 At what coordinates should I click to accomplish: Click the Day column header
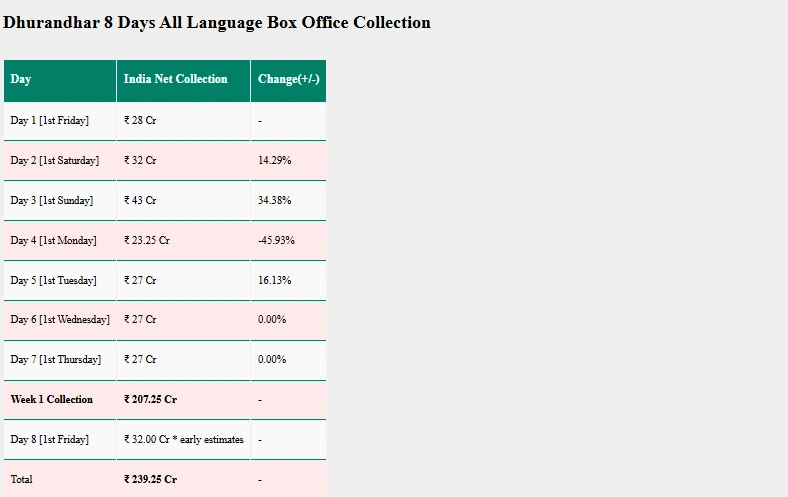click(x=21, y=80)
